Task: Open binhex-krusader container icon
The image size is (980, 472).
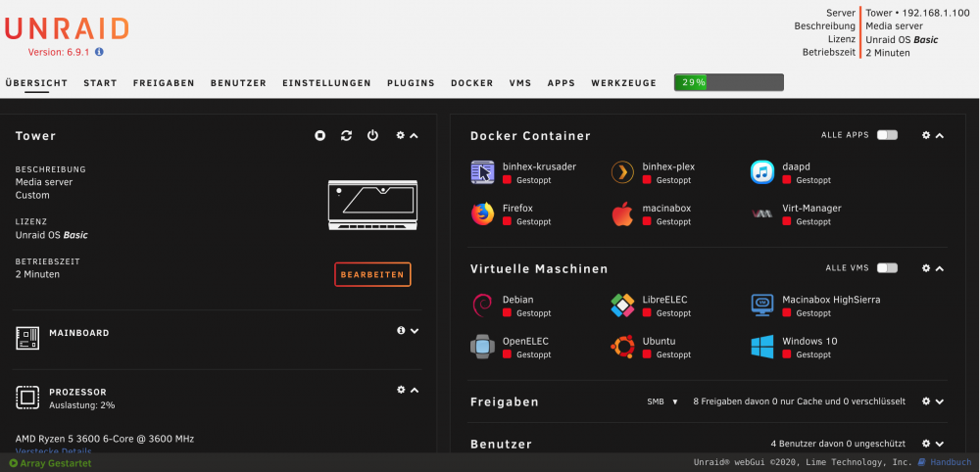Action: point(482,172)
